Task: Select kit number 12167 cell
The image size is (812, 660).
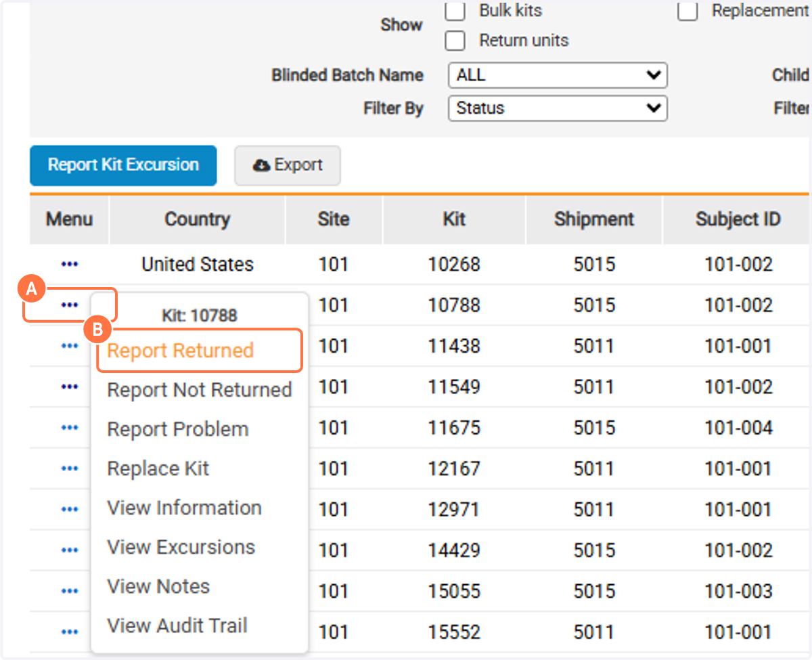Action: tap(454, 468)
